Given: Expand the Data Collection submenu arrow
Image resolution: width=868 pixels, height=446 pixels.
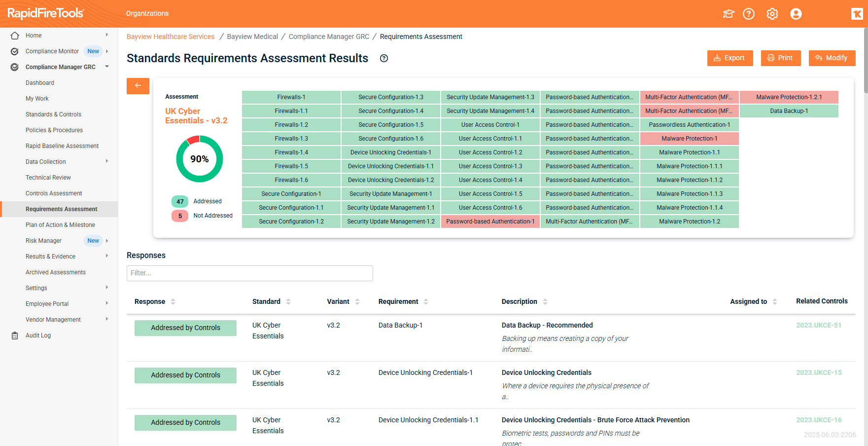Looking at the screenshot, I should [x=107, y=161].
